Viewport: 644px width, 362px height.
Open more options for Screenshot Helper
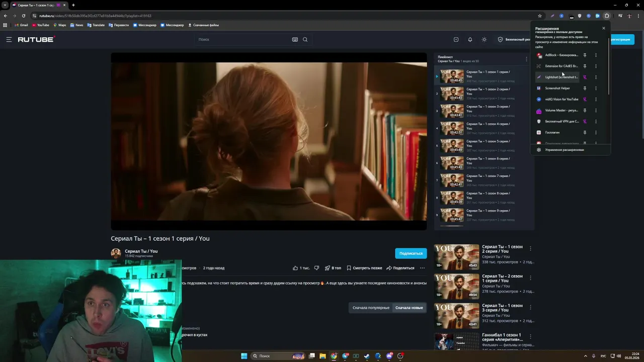point(596,88)
